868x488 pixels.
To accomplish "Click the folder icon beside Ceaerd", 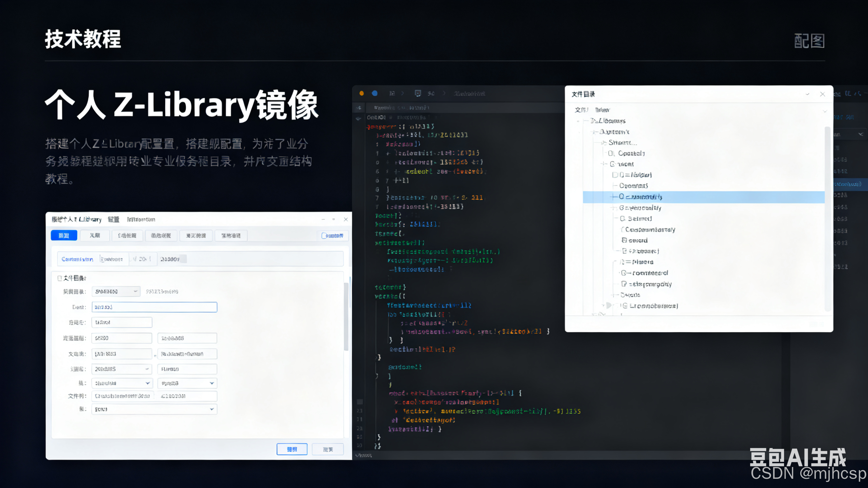I will pos(624,240).
